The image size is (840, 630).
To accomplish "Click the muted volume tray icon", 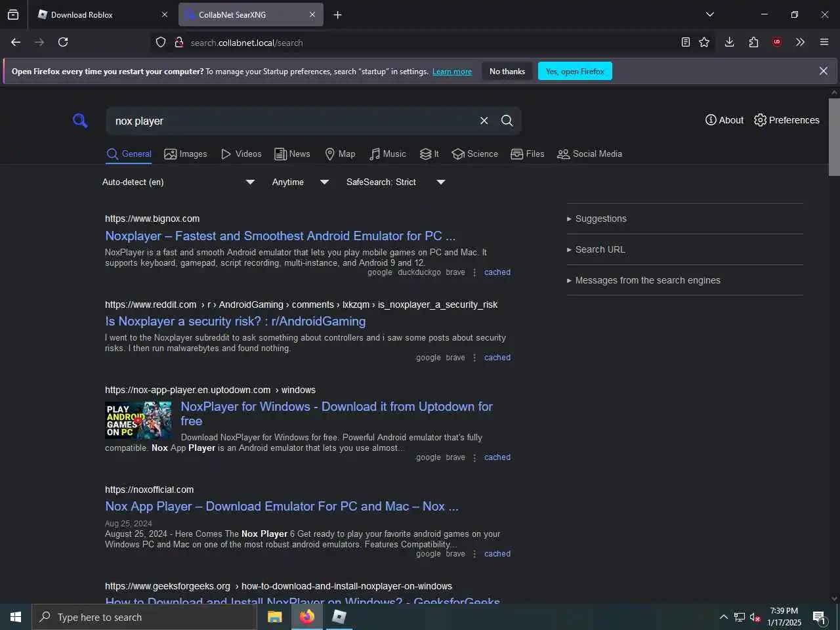I will (x=755, y=617).
